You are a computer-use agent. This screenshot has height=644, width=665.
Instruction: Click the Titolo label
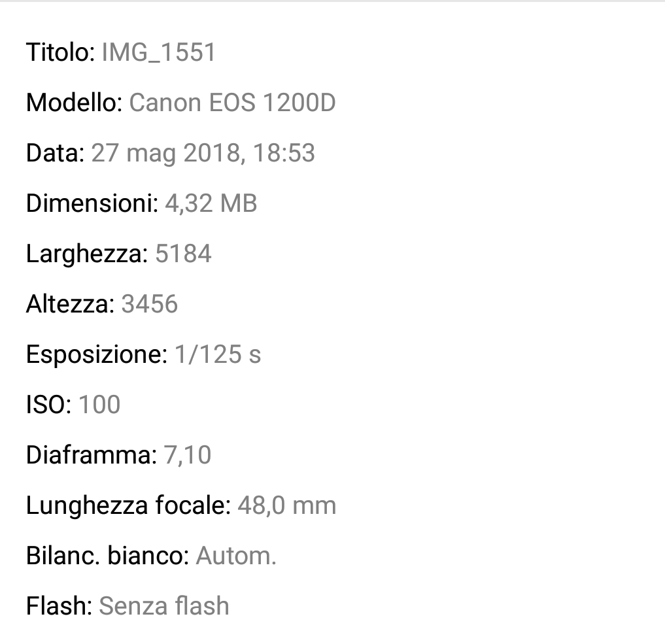pyautogui.click(x=61, y=52)
